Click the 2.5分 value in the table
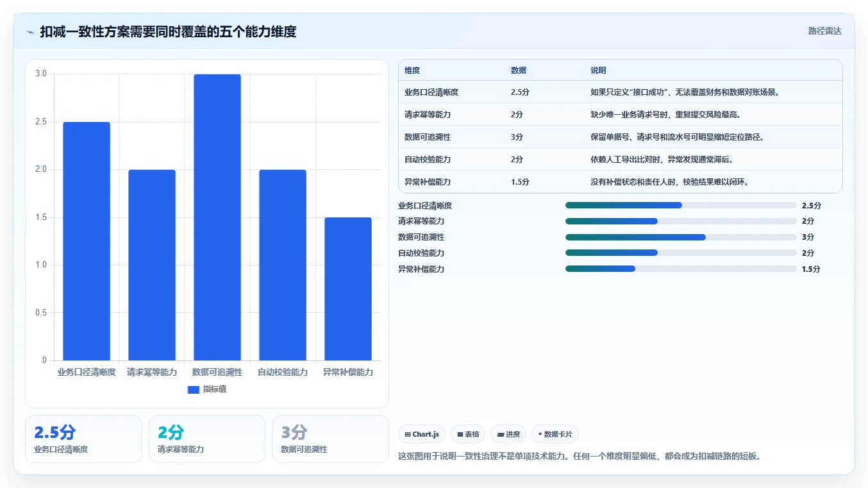 coord(520,92)
